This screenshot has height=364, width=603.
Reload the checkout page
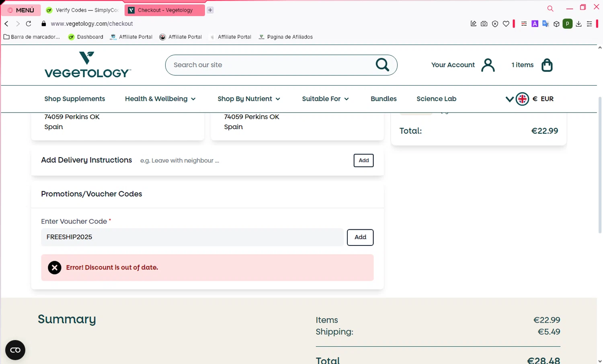coord(29,24)
